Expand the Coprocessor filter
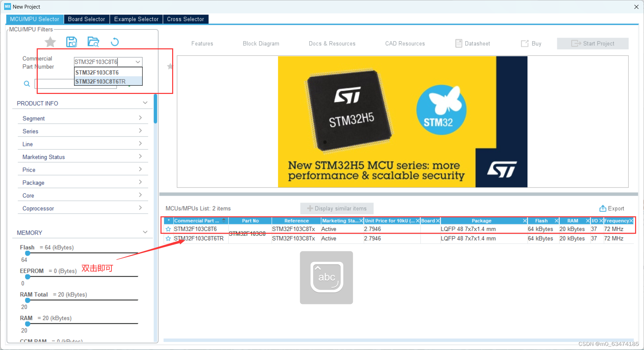Viewport: 644px width, 350px height. (140, 208)
